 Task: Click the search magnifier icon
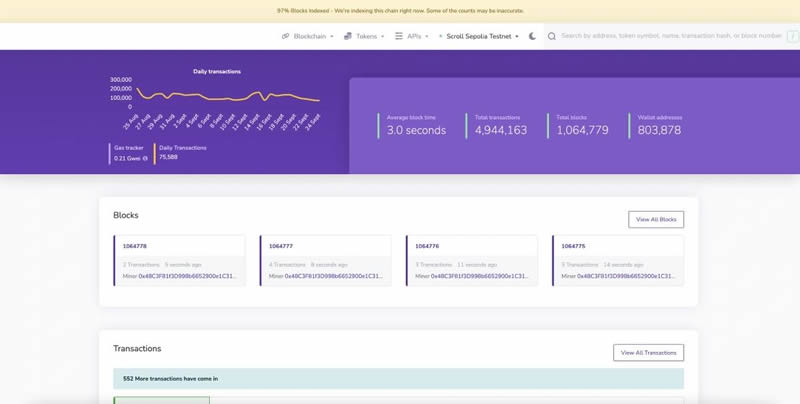552,36
